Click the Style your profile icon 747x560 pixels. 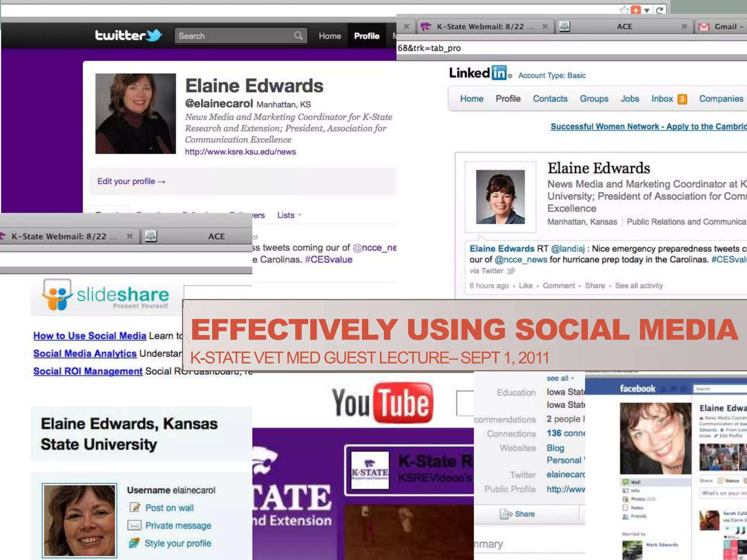[x=134, y=543]
